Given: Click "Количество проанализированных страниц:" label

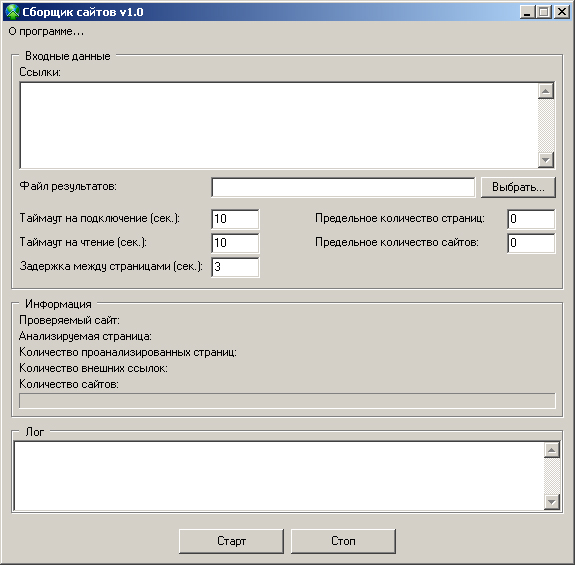Looking at the screenshot, I should (128, 352).
